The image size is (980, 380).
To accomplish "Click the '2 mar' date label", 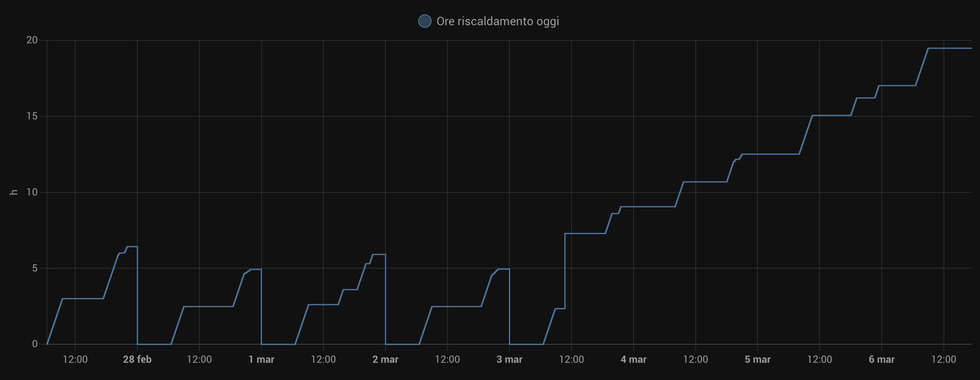I will [386, 360].
